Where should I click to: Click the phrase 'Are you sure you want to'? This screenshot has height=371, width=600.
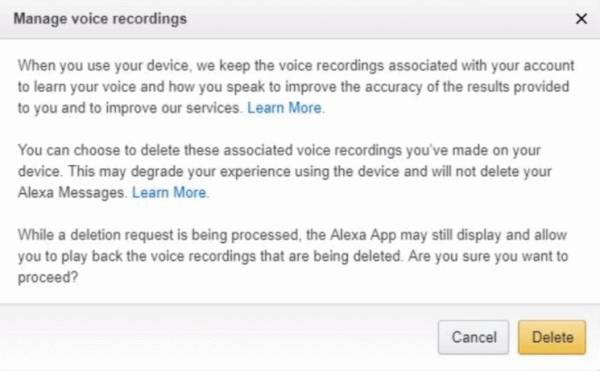click(x=488, y=256)
